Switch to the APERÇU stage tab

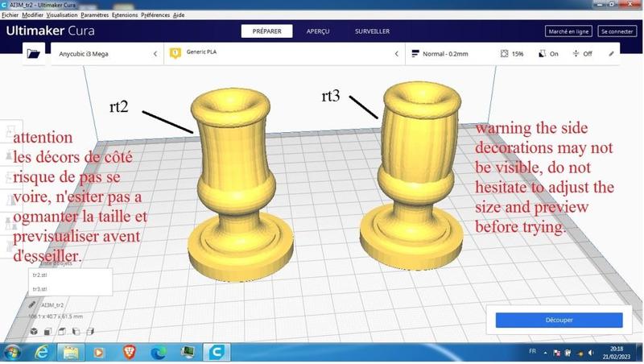pyautogui.click(x=318, y=31)
